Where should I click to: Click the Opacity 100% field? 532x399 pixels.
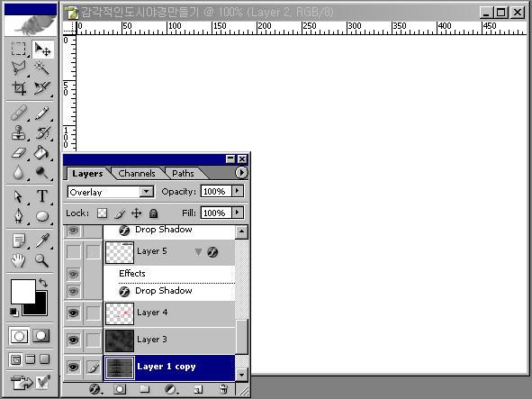pos(216,191)
